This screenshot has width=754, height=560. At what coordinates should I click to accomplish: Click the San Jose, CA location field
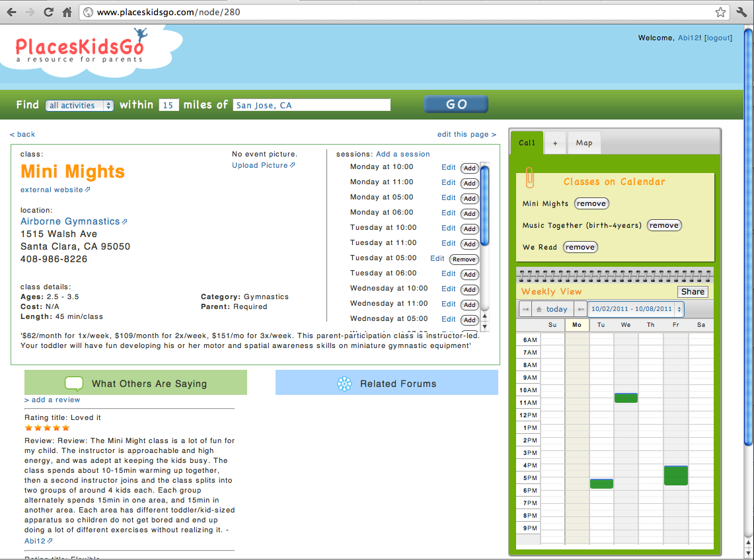pos(312,105)
